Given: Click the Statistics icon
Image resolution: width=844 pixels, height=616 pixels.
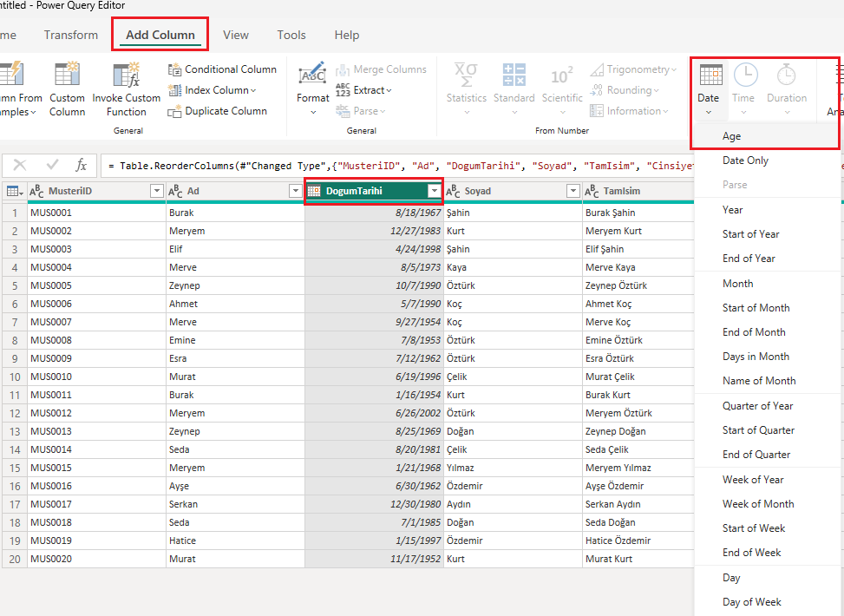Looking at the screenshot, I should point(466,75).
